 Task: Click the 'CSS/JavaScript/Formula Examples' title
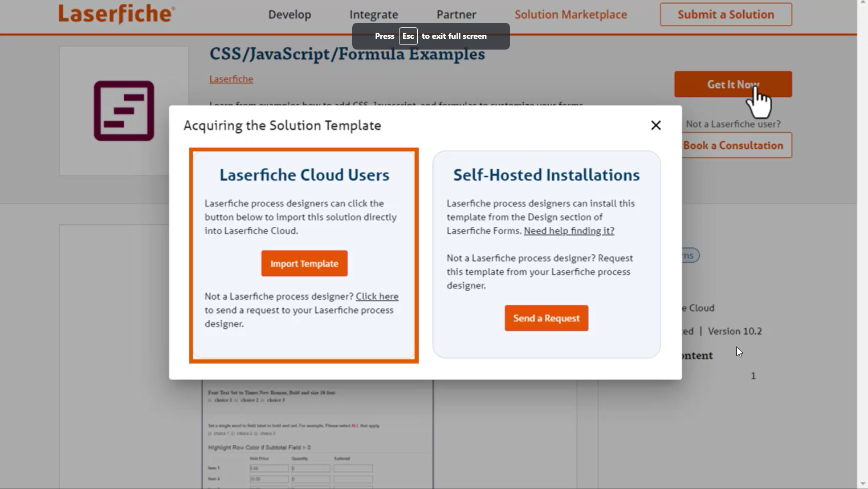[347, 54]
